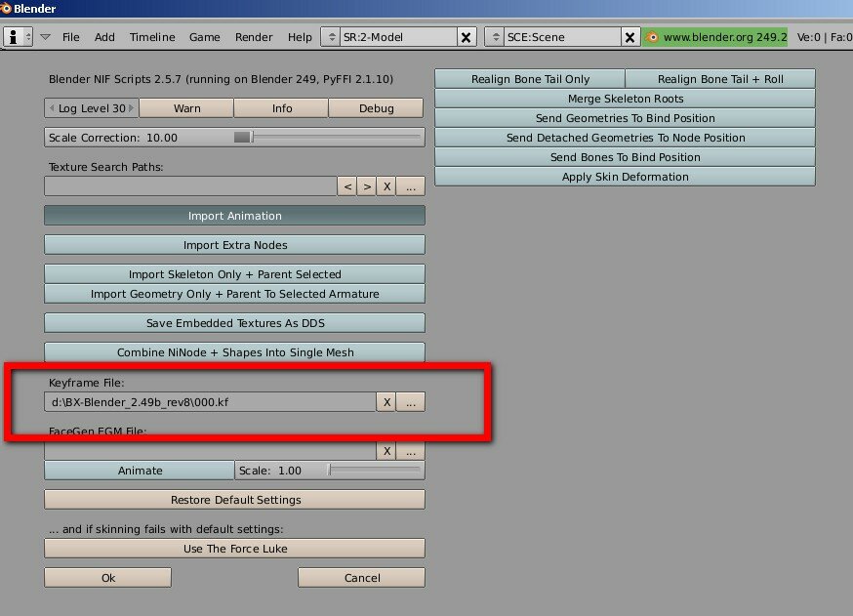Set log level to Warn
This screenshot has width=853, height=616.
(x=186, y=108)
